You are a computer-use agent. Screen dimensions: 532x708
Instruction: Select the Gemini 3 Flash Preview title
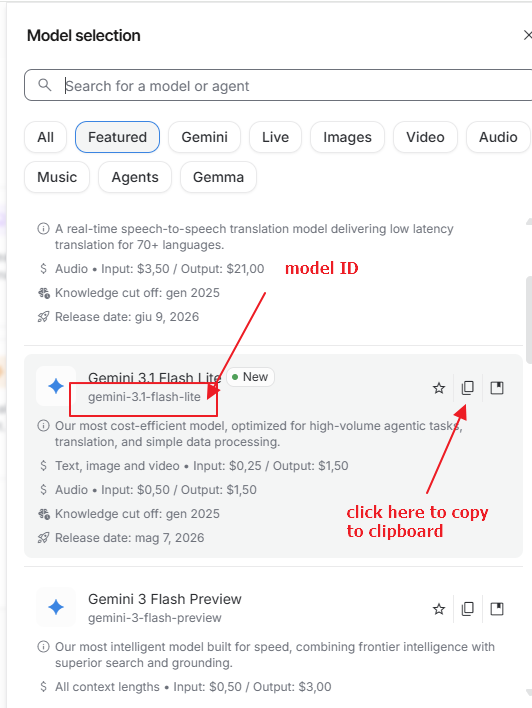[165, 599]
